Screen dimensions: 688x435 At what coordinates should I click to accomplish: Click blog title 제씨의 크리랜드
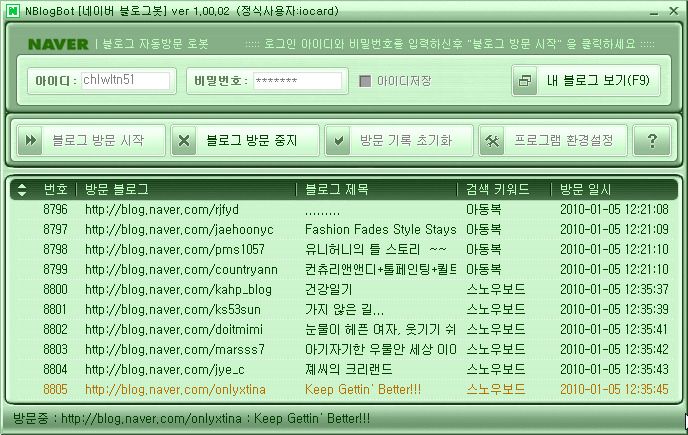(x=348, y=370)
